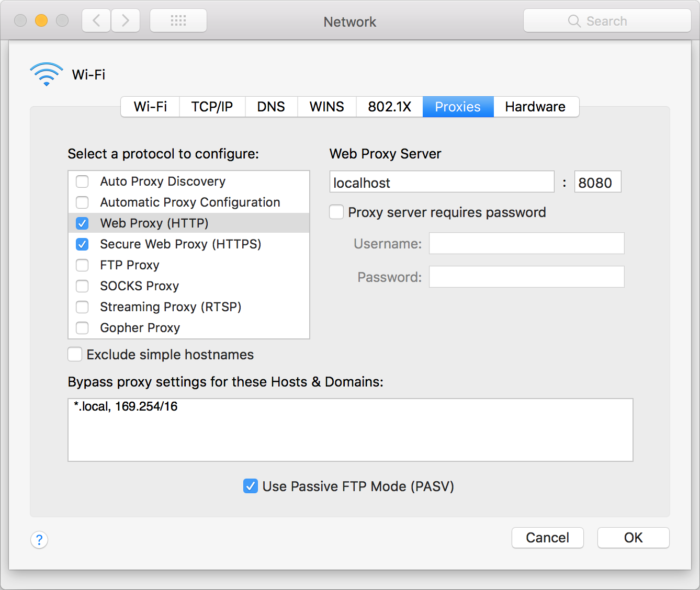The height and width of the screenshot is (590, 700).
Task: Click the back navigation arrow
Action: [96, 21]
